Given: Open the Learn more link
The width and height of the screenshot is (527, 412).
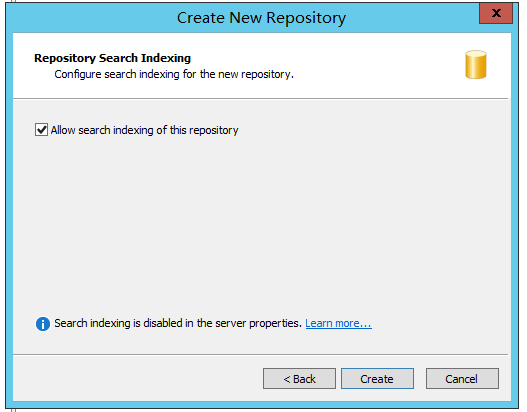Looking at the screenshot, I should pos(338,323).
